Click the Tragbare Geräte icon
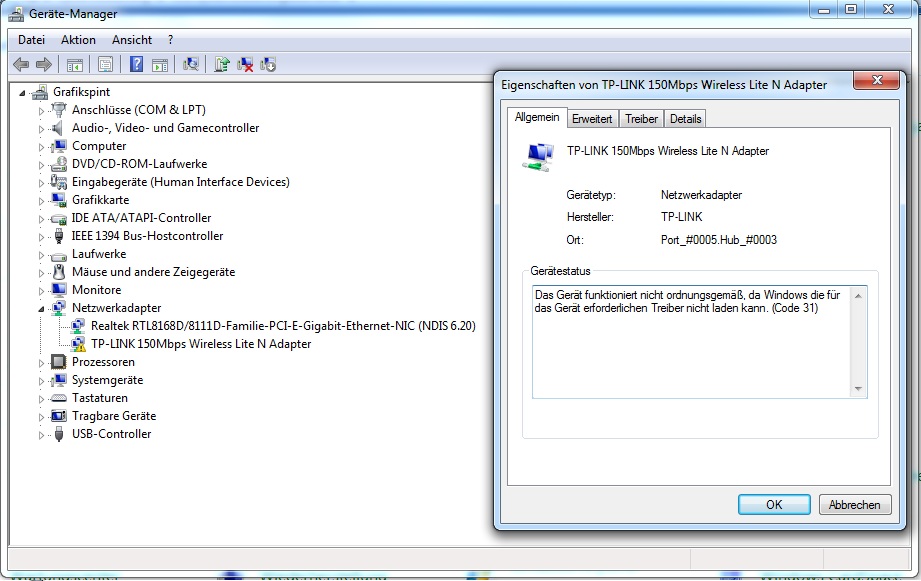The image size is (921, 581). pyautogui.click(x=59, y=416)
